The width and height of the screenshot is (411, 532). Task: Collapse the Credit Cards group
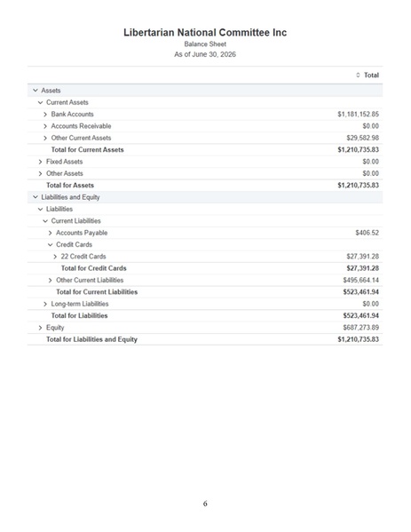(51, 244)
